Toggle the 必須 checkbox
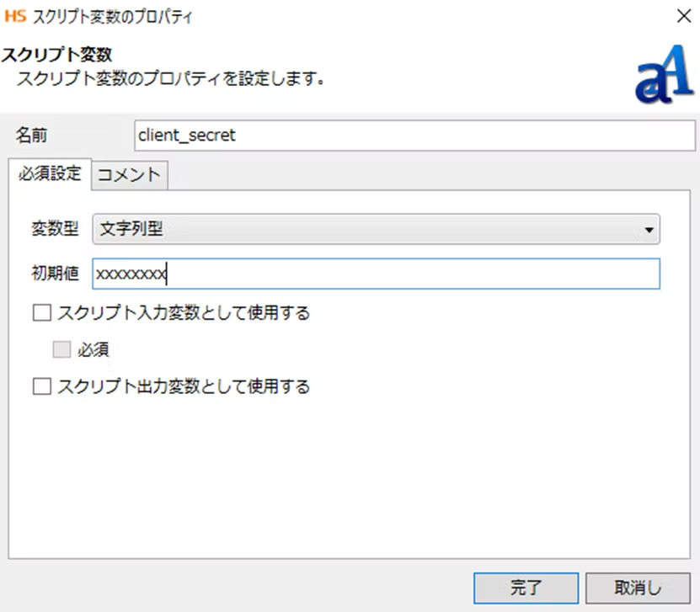 (x=61, y=349)
